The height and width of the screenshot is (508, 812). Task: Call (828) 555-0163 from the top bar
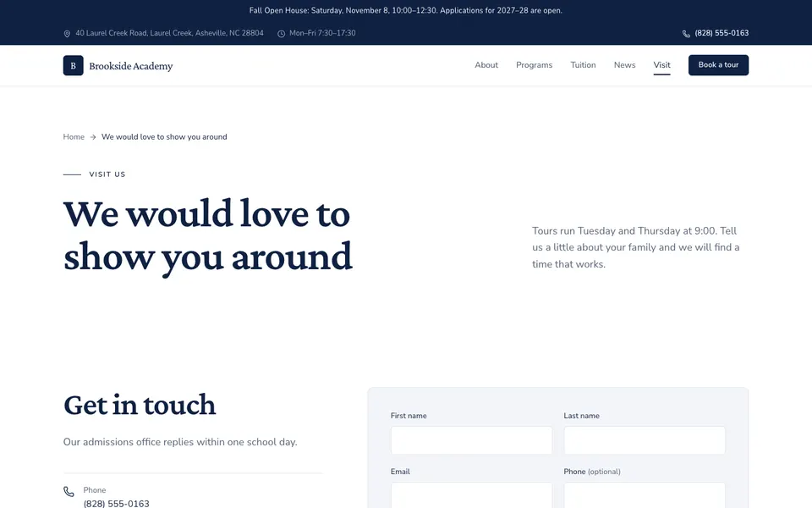(721, 33)
